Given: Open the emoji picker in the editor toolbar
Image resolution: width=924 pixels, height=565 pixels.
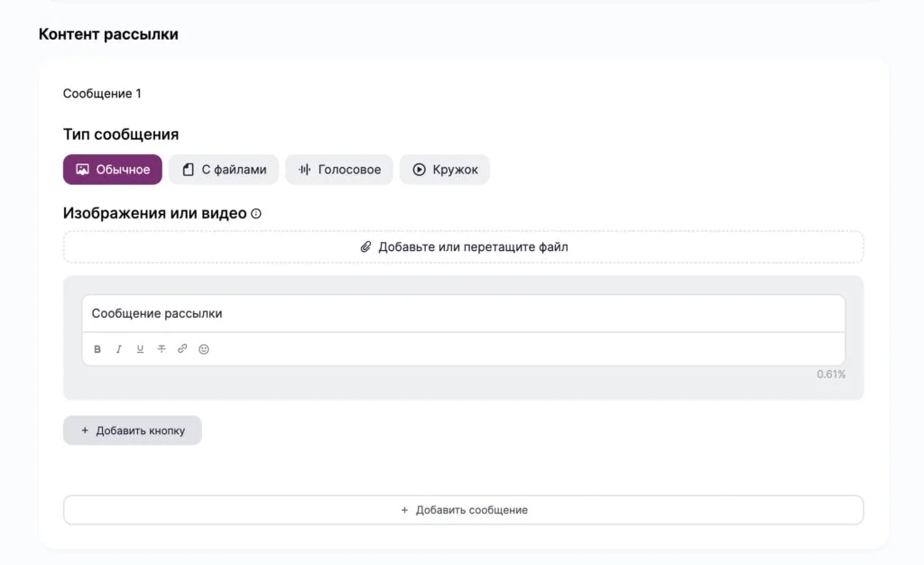Looking at the screenshot, I should 204,349.
